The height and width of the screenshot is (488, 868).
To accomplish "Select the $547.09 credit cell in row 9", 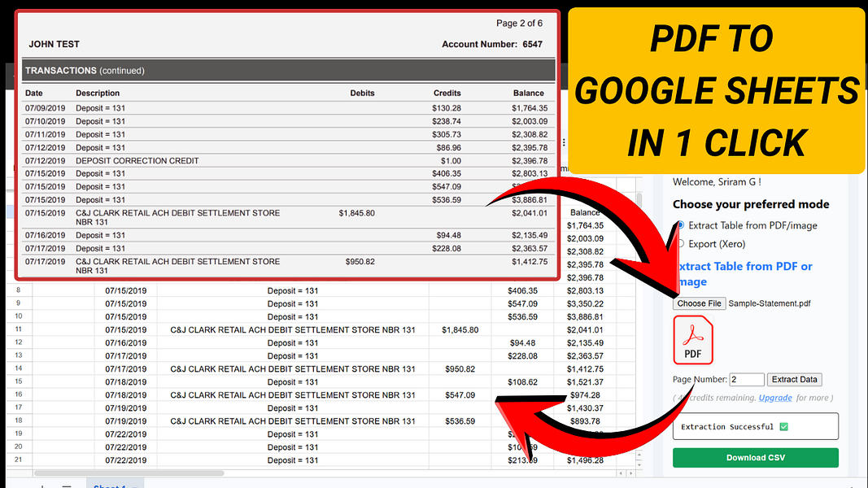I will point(522,303).
